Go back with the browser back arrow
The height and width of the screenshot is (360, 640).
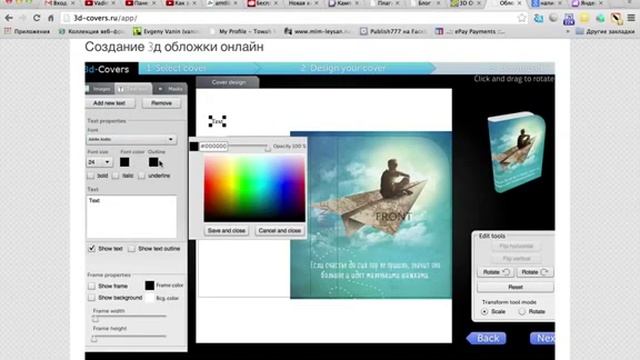coord(9,18)
